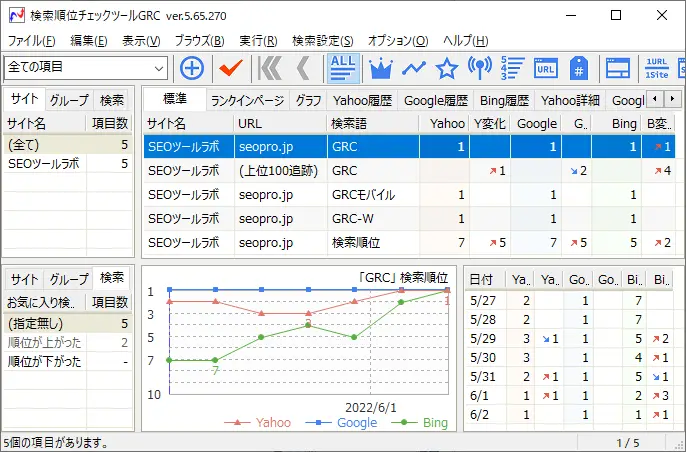Click the antenna signal icon
This screenshot has width=686, height=452.
[x=480, y=68]
